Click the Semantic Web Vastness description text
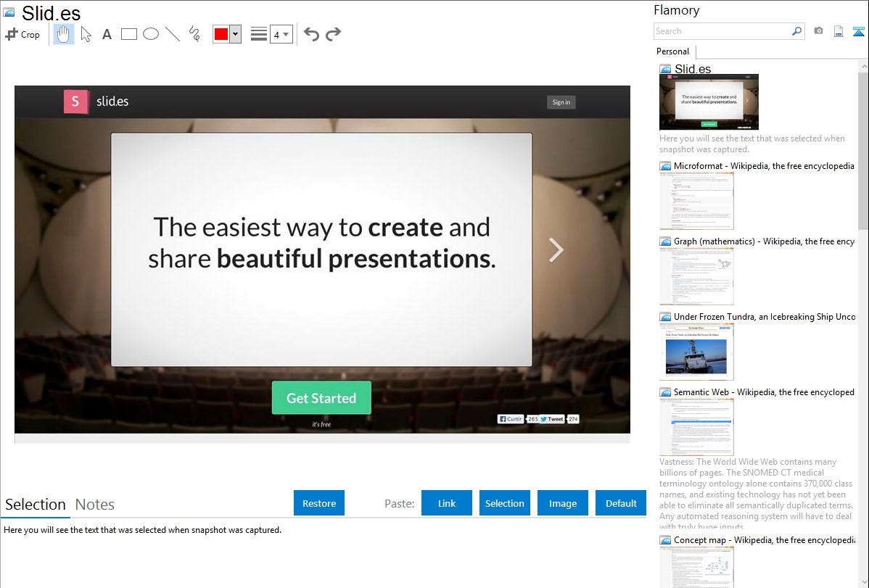Screen dimensions: 869x588 point(756,494)
